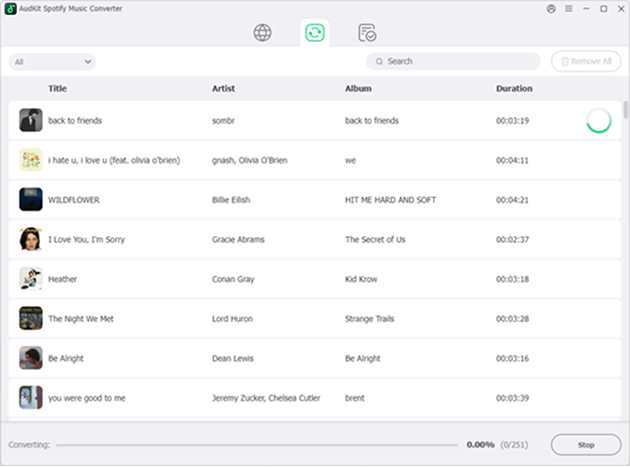Click duration 00:02:37

[x=512, y=240]
